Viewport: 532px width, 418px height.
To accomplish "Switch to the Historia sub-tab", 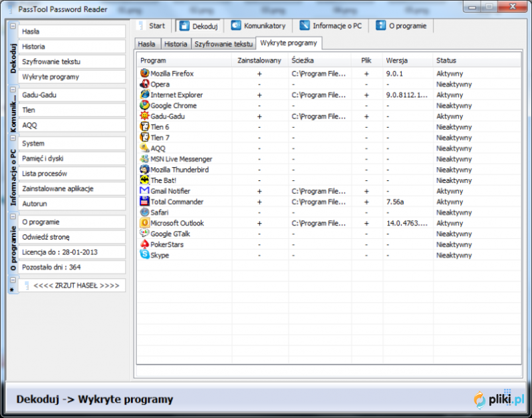I will tap(176, 44).
